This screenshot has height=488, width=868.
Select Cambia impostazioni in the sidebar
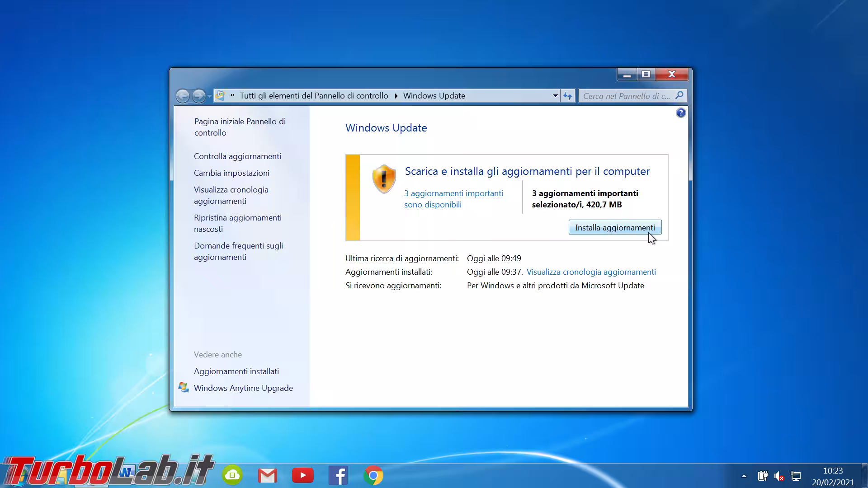[x=231, y=173]
